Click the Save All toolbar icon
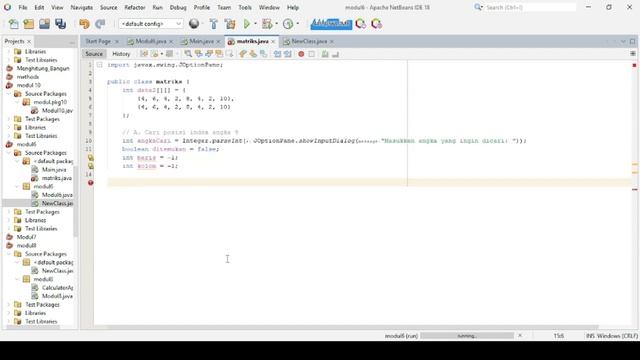 [x=60, y=24]
